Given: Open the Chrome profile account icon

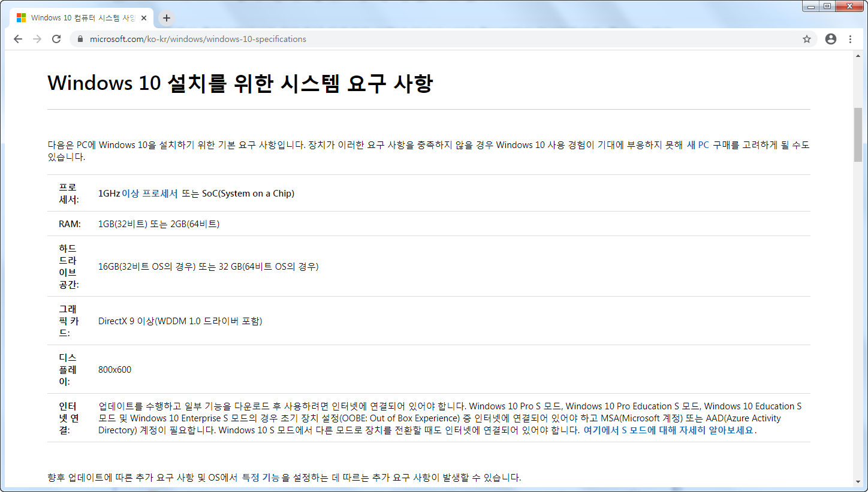Looking at the screenshot, I should pos(831,39).
